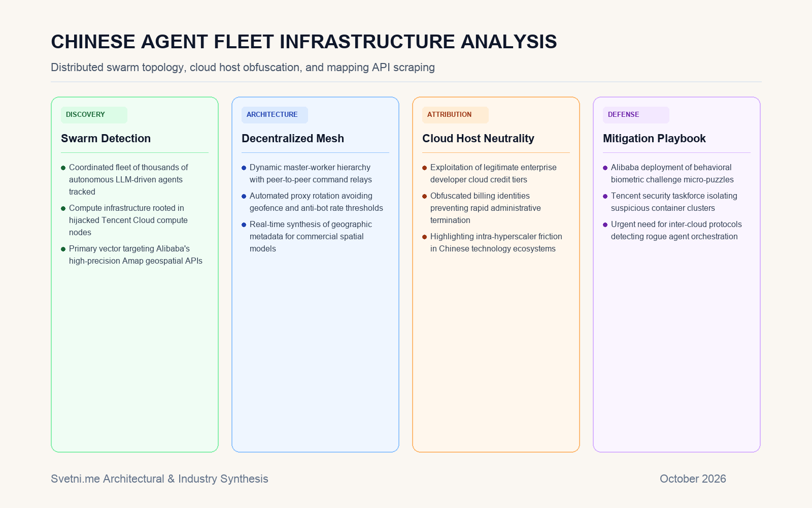Click the main title Chinese Agent Fleet Infrastructure Analysis
The height and width of the screenshot is (508, 812).
[304, 42]
